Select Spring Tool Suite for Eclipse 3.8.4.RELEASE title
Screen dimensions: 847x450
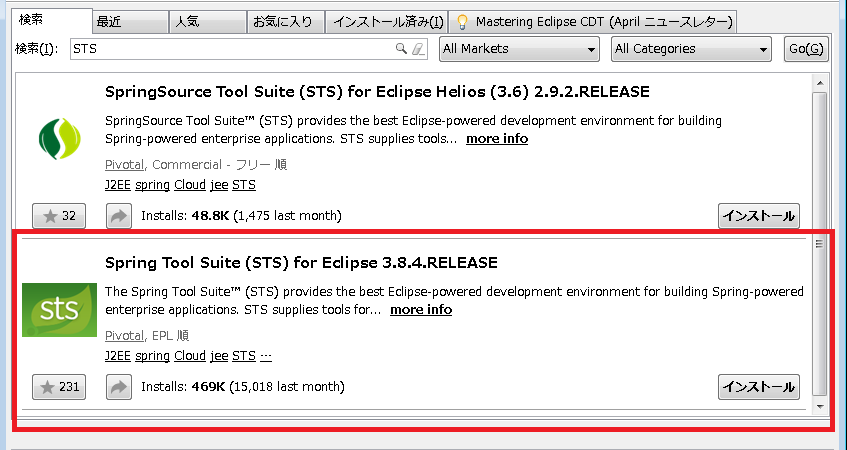(x=301, y=263)
